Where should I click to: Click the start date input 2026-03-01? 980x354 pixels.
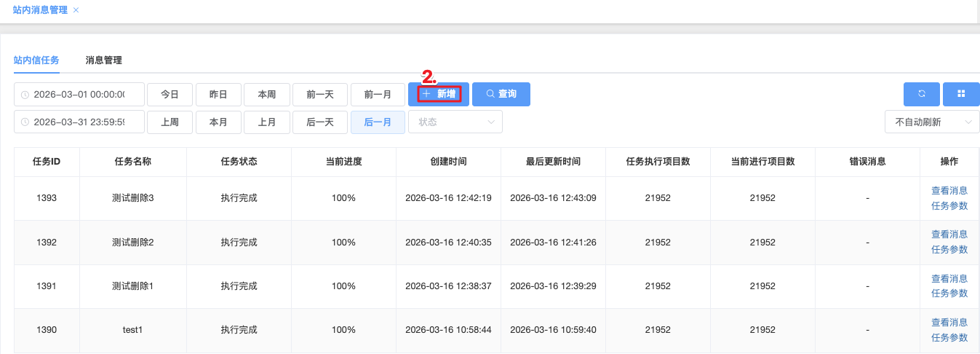tap(79, 95)
